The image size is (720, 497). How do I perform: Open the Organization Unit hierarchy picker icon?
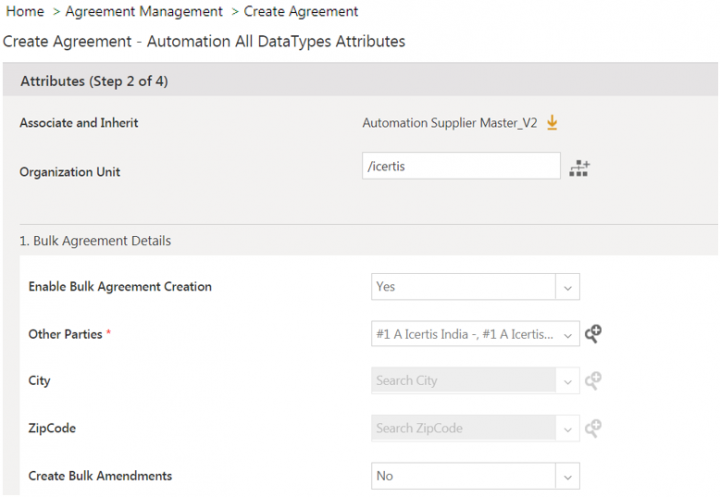click(x=580, y=168)
